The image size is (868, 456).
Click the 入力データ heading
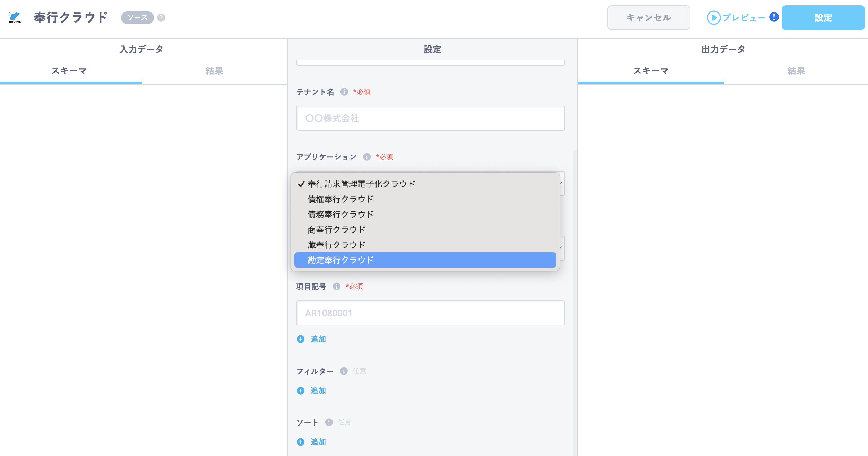[x=141, y=49]
